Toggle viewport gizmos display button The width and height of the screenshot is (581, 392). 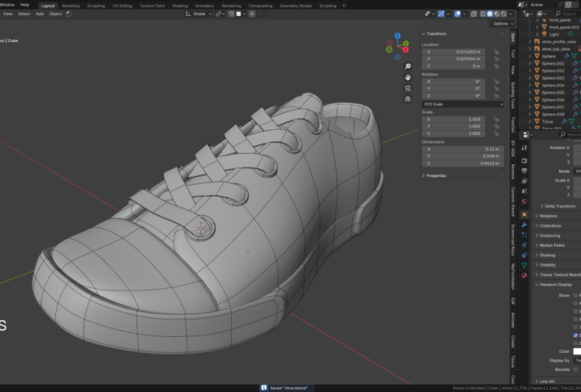tap(441, 14)
